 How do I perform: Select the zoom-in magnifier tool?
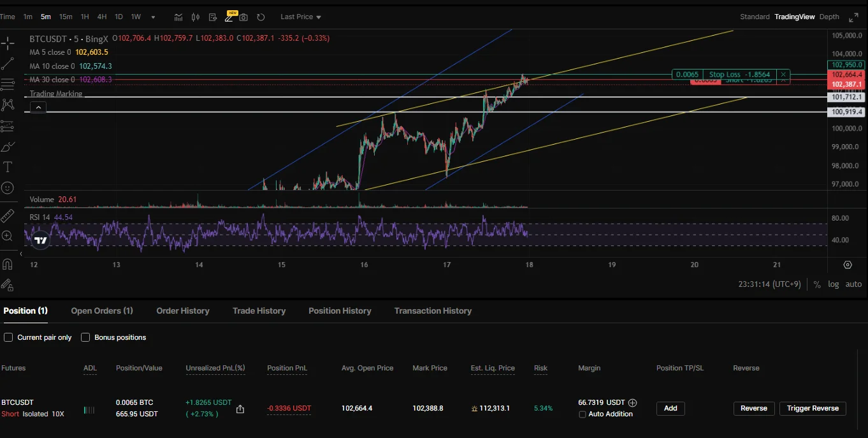8,236
